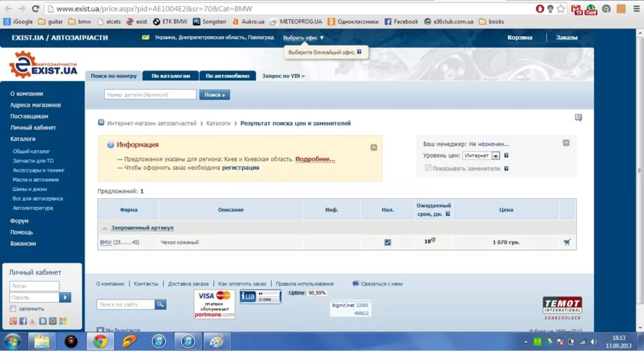
Task: Click the help icon in Ожидаемый срок header
Action: (448, 214)
